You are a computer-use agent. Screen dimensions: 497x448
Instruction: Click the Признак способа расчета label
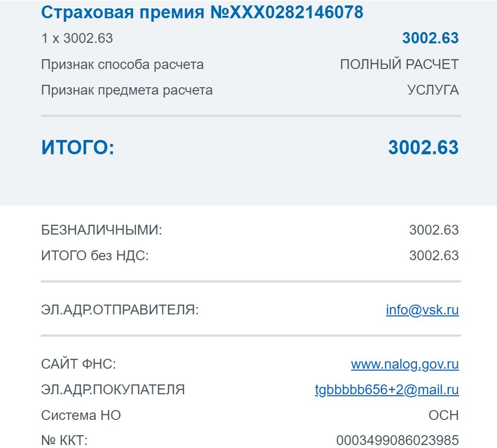point(122,65)
